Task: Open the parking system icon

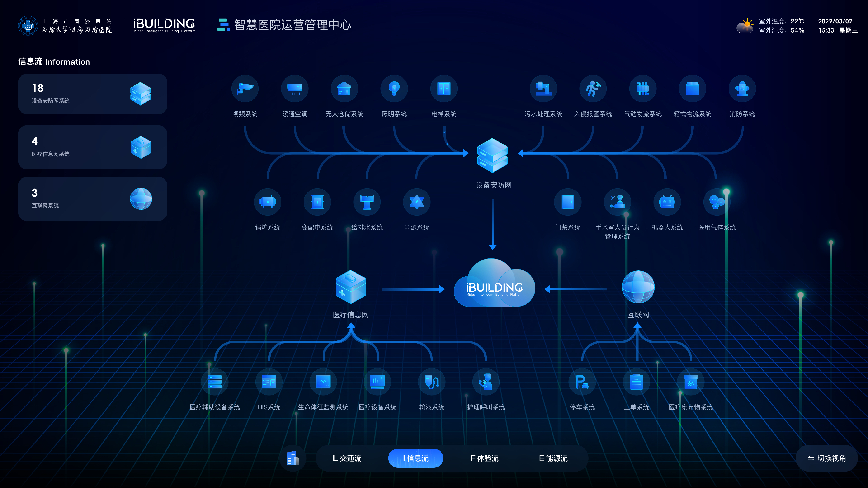Action: coord(582,382)
